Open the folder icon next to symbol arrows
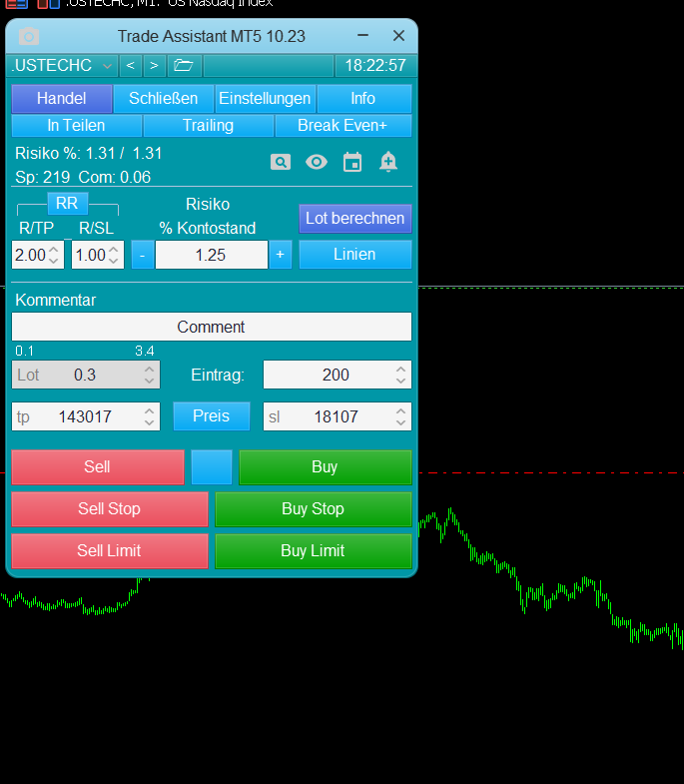 [x=183, y=66]
